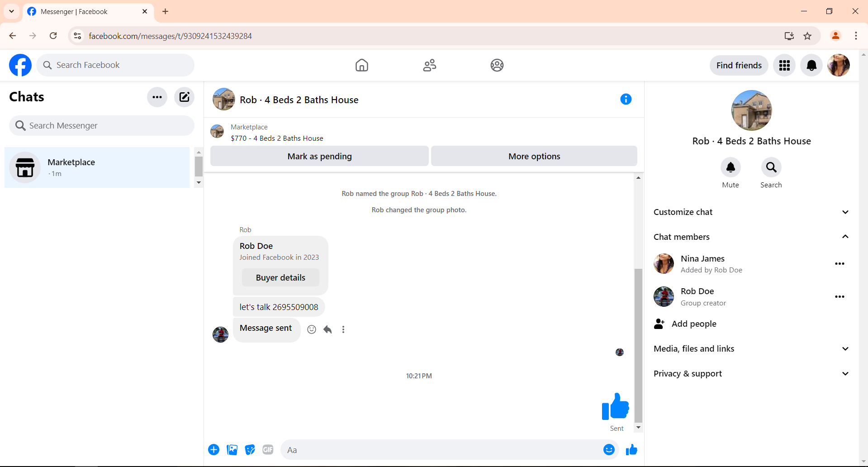Mute this chat with the bell icon
868x467 pixels.
(730, 167)
